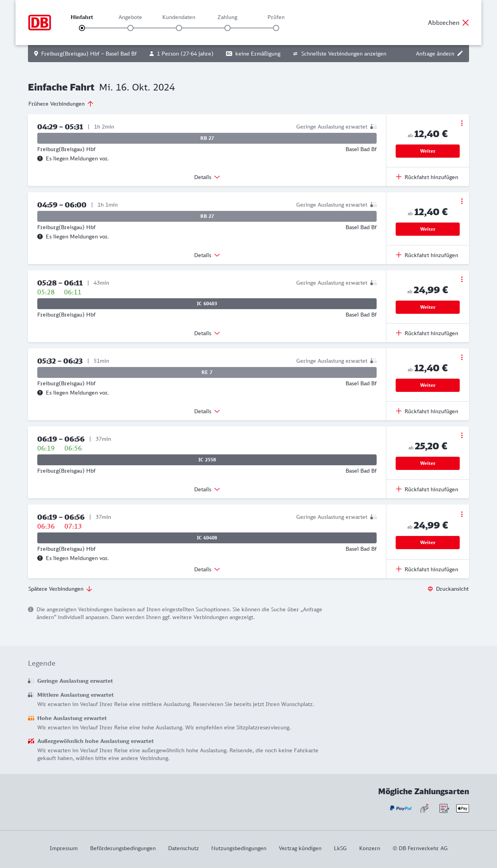This screenshot has height=868, width=497.
Task: Click the Abbrechen X icon
Action: (x=466, y=23)
